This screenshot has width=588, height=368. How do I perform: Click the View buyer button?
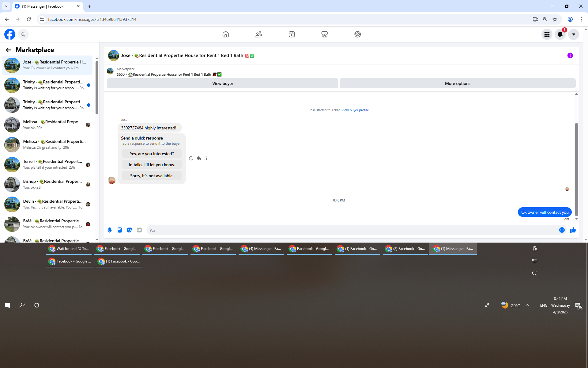[x=222, y=83]
